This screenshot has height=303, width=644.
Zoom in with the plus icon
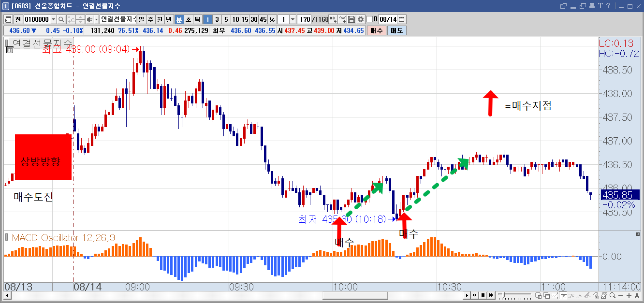(x=629, y=295)
